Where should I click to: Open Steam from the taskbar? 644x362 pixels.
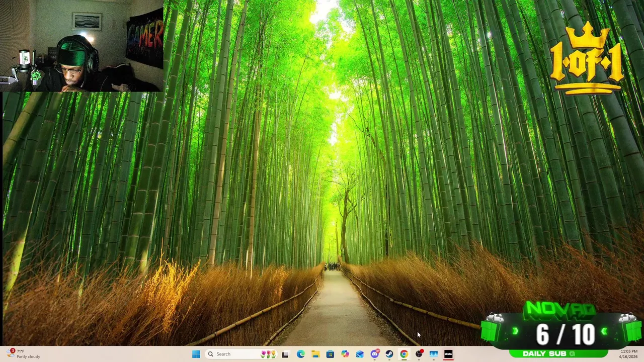pyautogui.click(x=389, y=354)
